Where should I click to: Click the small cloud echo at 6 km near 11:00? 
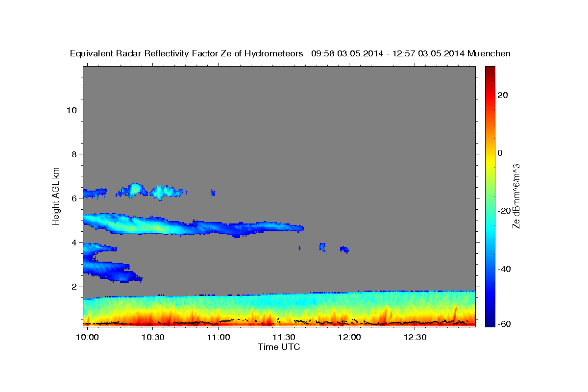[213, 193]
